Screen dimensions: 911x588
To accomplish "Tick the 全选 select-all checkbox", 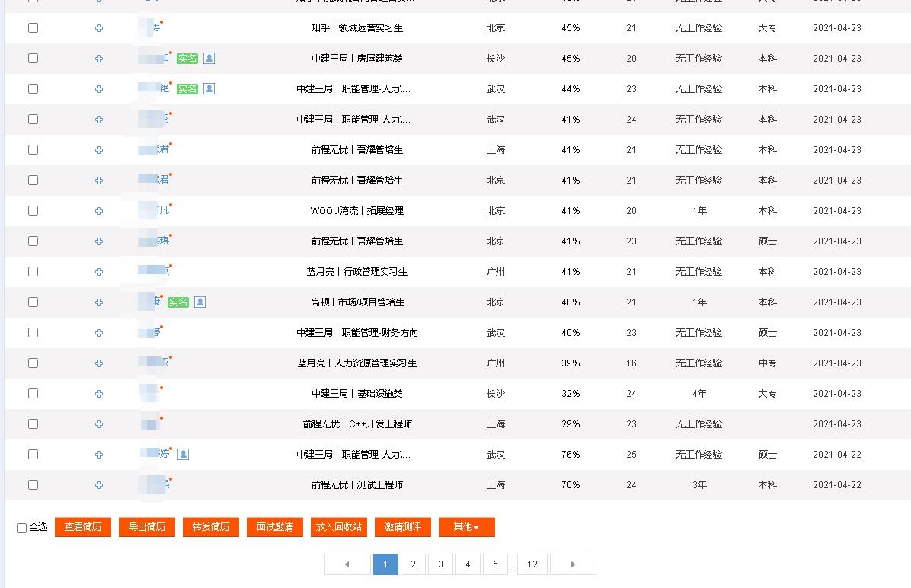I will [x=21, y=528].
